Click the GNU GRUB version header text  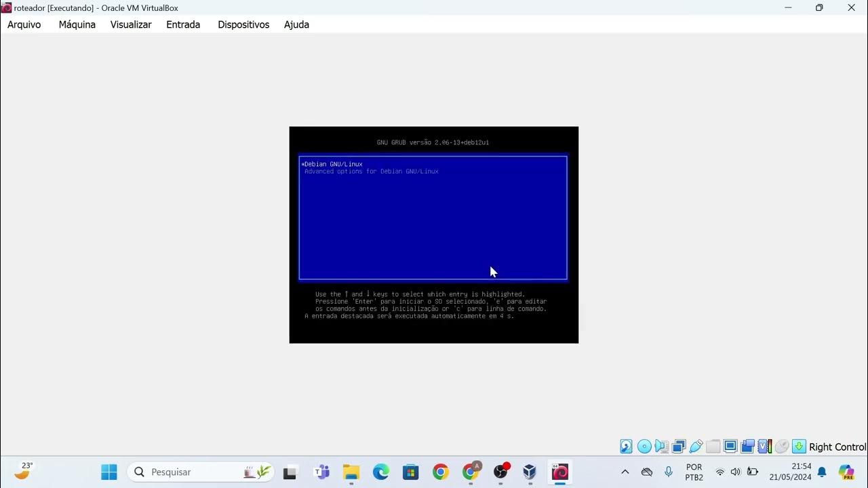click(433, 142)
